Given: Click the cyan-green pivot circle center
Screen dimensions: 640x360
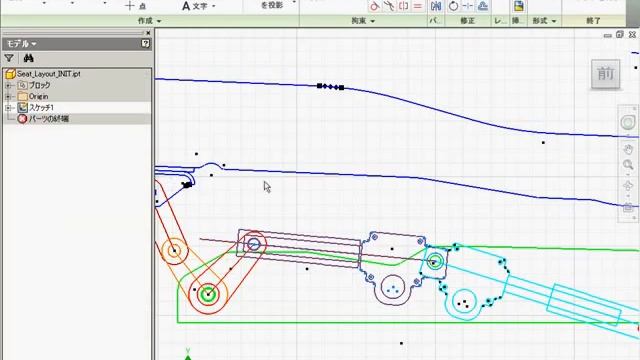Looking at the screenshot, I should [435, 262].
